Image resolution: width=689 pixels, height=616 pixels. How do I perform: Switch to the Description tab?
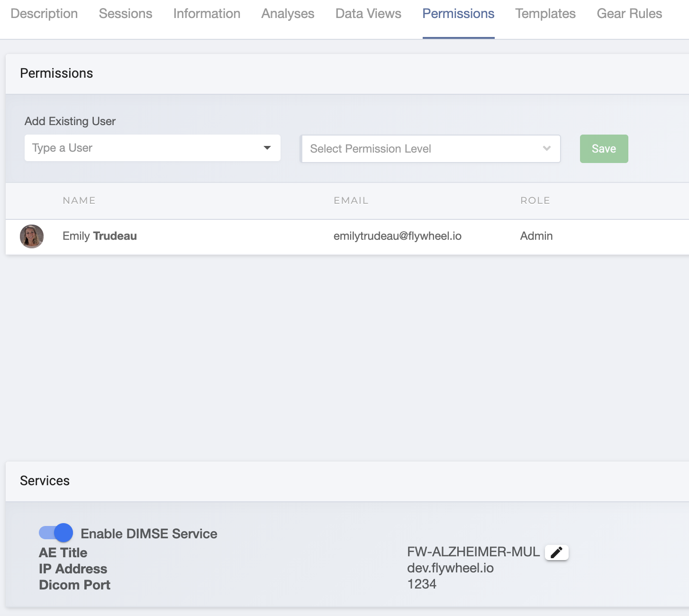pyautogui.click(x=44, y=14)
